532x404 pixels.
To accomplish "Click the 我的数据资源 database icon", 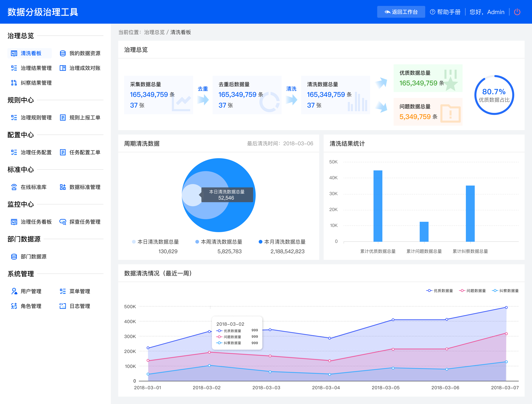I will coord(63,53).
